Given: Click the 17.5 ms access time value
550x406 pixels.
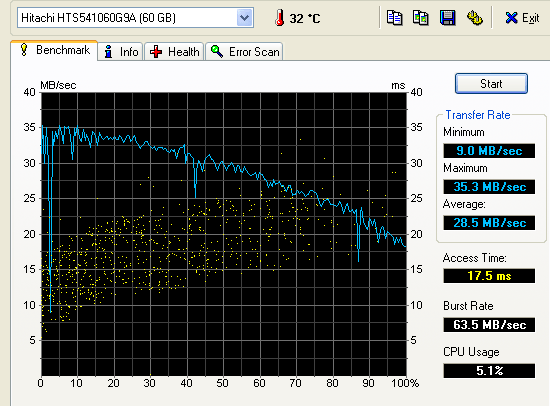Looking at the screenshot, I should click(x=489, y=276).
